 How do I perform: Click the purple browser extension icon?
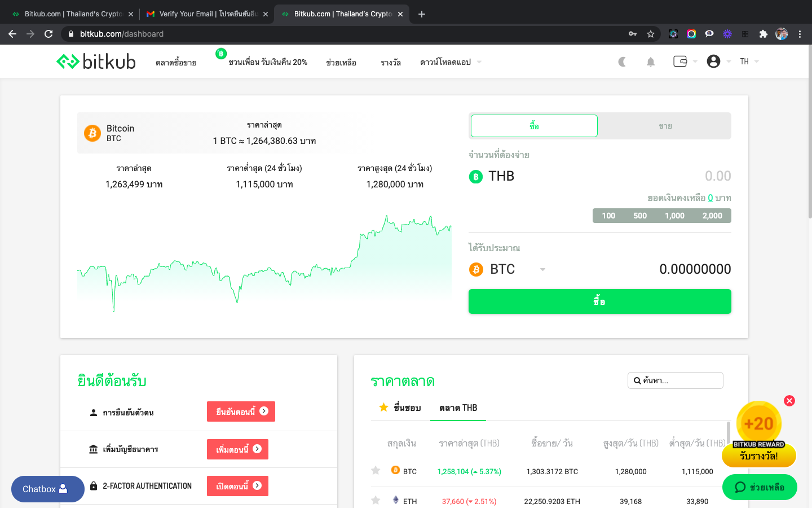coord(727,34)
